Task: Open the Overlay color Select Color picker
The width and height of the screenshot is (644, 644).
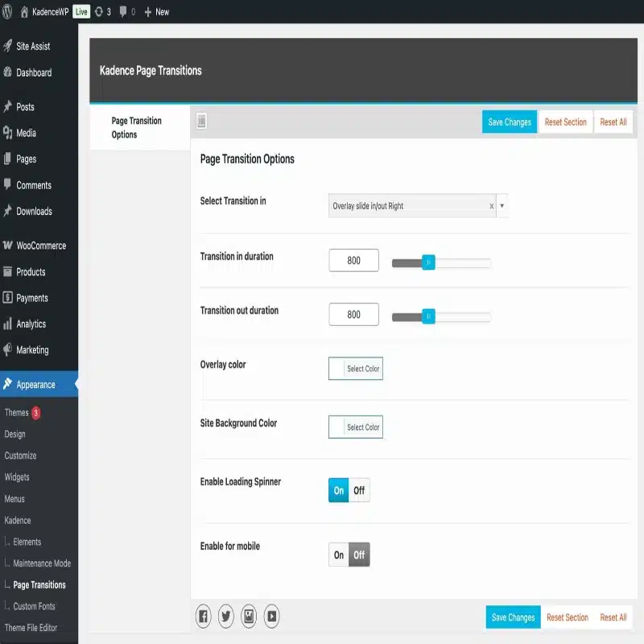Action: [x=356, y=369]
